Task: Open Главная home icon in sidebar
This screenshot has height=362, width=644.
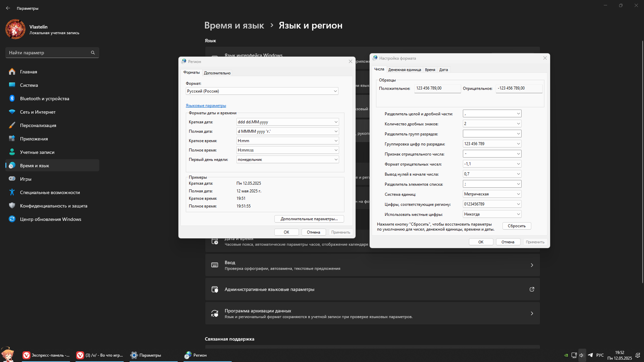Action: 12,72
